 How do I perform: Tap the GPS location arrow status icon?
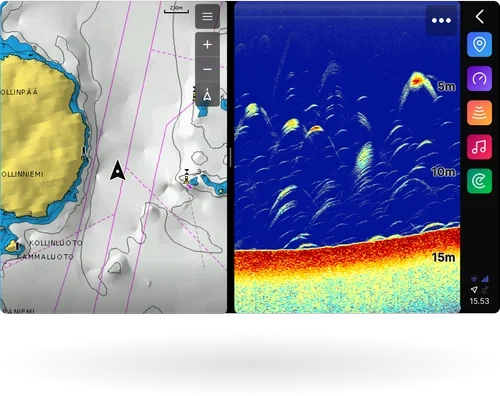click(x=474, y=289)
